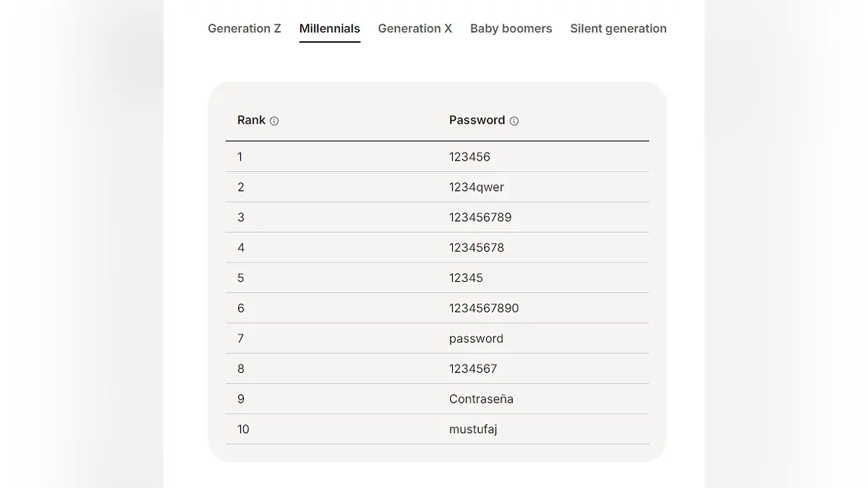Image resolution: width=868 pixels, height=488 pixels.
Task: Open the Generation X tab
Action: (x=415, y=29)
